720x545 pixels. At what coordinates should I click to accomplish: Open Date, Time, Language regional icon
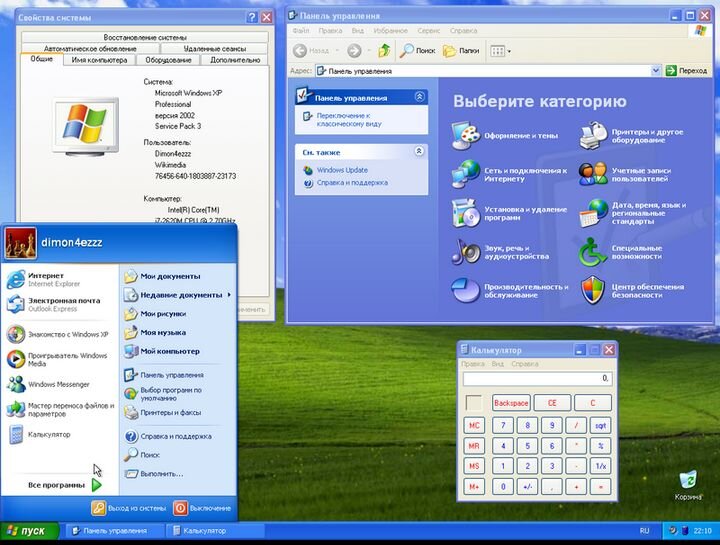(x=593, y=214)
